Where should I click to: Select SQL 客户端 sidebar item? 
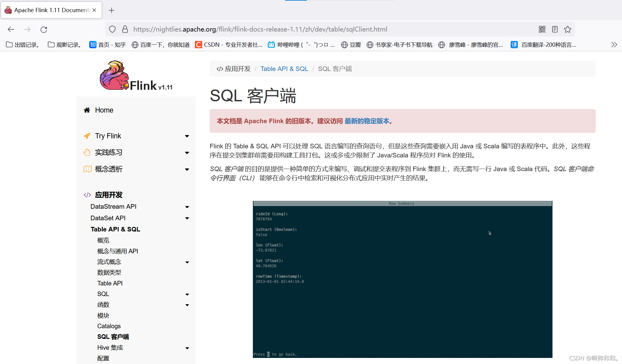(x=113, y=337)
